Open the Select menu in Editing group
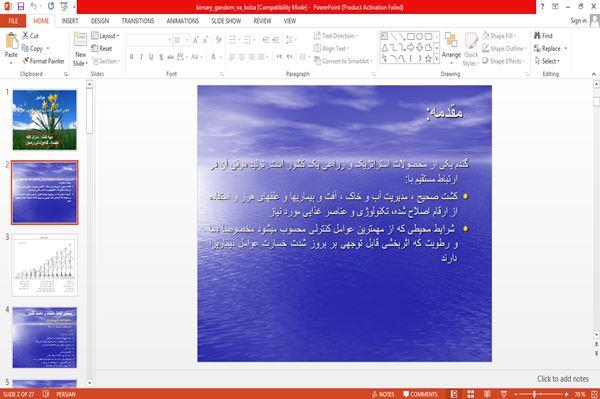600x399 pixels. coord(547,61)
